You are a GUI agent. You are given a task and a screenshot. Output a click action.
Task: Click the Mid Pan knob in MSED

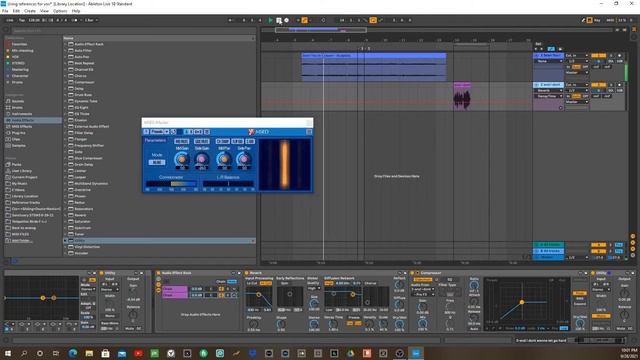coord(224,159)
